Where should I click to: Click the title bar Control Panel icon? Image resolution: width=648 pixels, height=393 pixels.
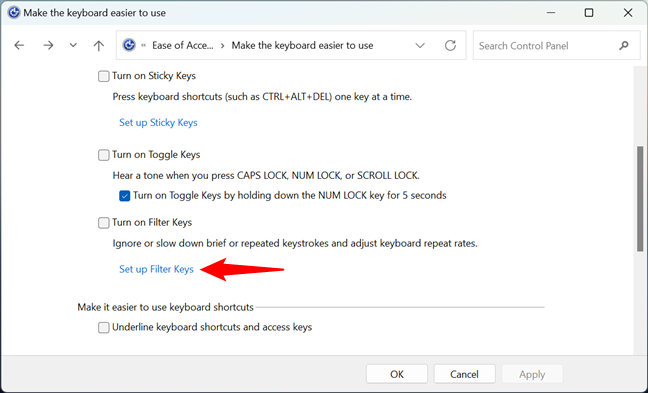(14, 13)
